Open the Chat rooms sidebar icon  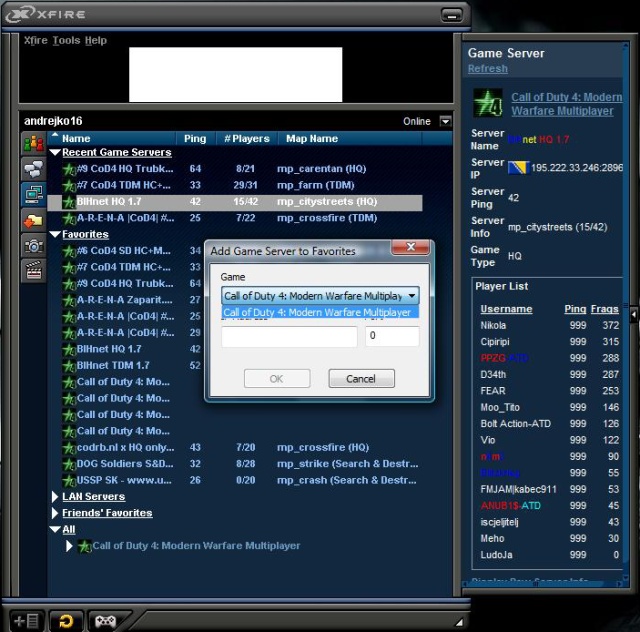tap(33, 169)
